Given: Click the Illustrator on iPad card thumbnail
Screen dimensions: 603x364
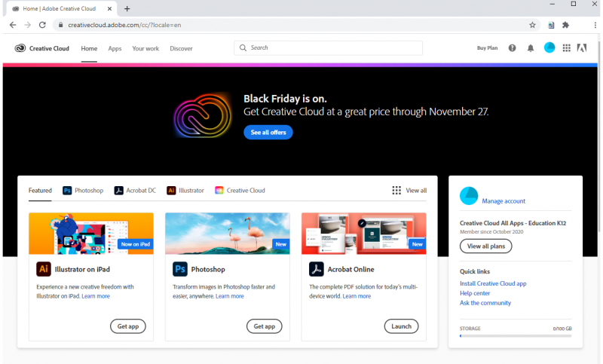Looking at the screenshot, I should tap(91, 234).
